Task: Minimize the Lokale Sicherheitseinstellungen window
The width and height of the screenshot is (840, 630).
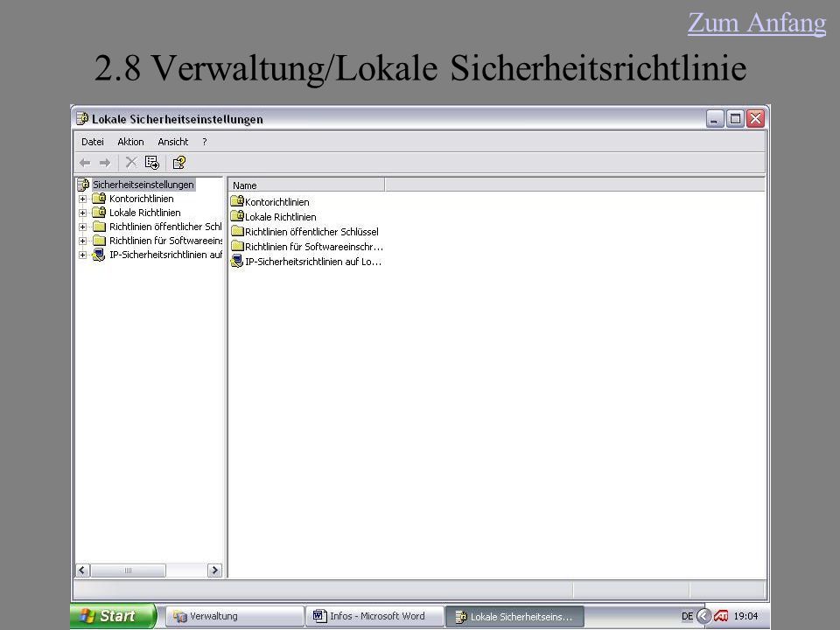Action: [x=715, y=118]
